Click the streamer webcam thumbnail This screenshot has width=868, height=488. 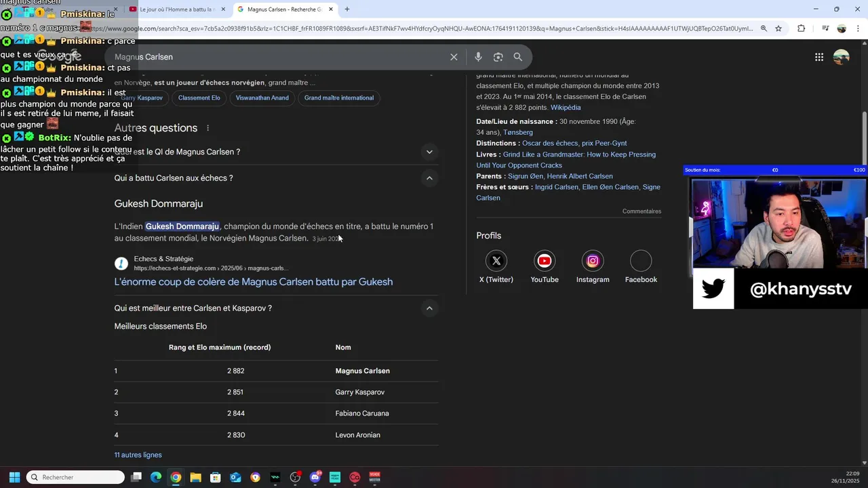(779, 223)
